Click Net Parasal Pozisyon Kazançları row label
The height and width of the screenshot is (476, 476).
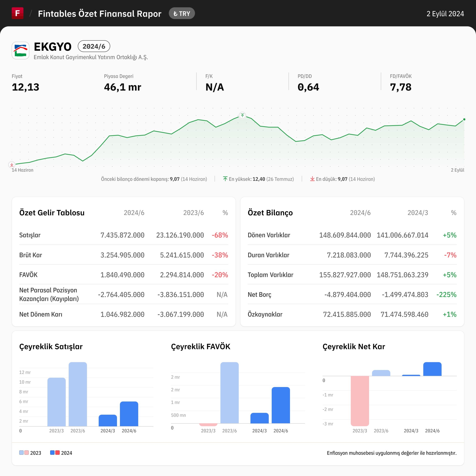tap(49, 294)
